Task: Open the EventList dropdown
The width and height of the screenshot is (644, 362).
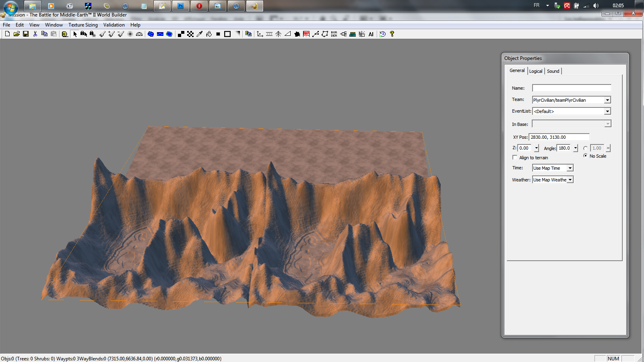Action: [x=607, y=111]
